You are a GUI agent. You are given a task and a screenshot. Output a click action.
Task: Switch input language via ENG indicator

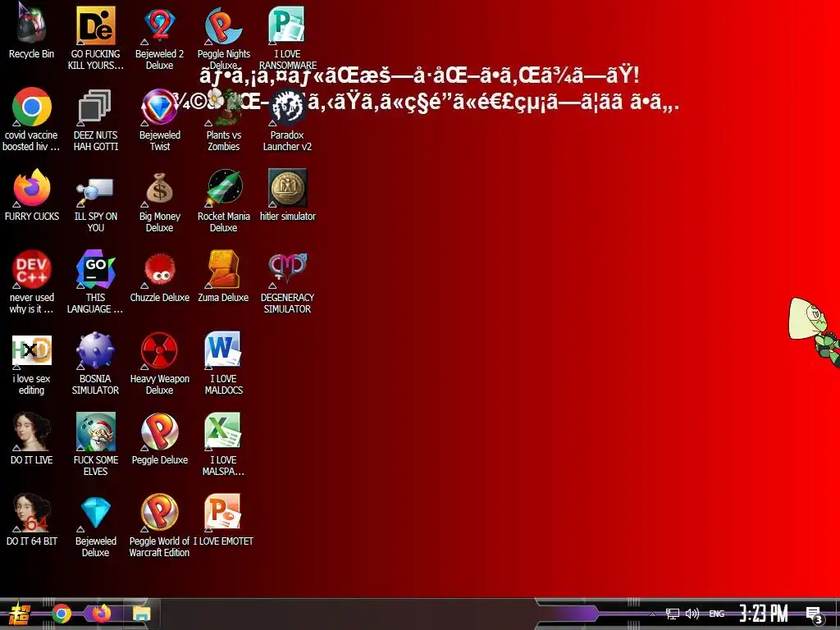point(717,614)
